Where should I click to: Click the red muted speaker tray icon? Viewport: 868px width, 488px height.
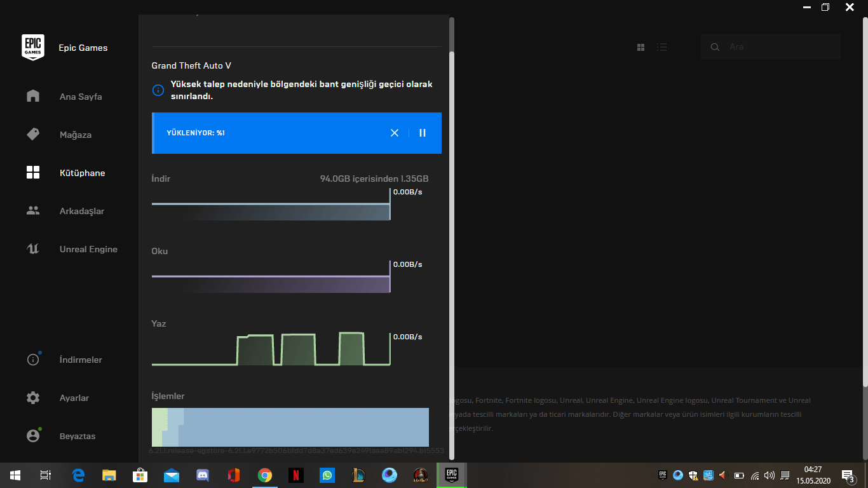tap(723, 475)
